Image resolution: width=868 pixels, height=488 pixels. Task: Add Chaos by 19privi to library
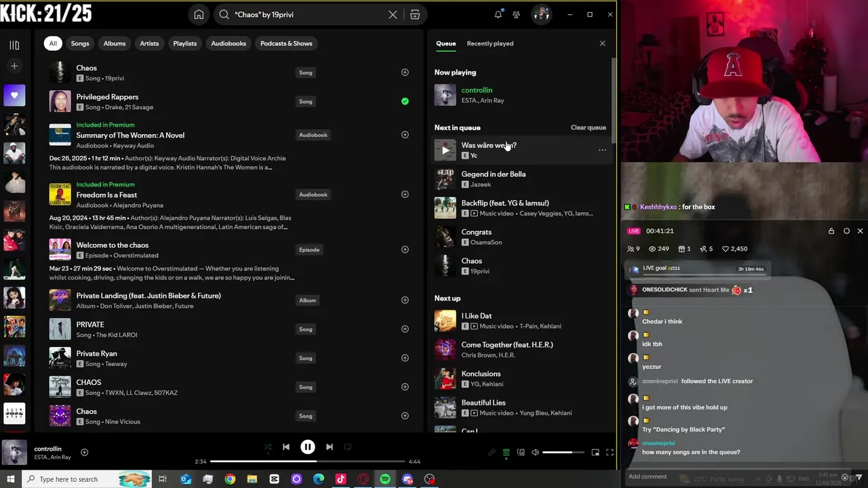coord(405,73)
